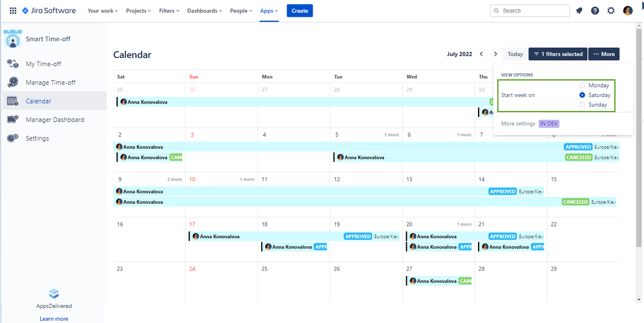Select Monday as week start
The height and width of the screenshot is (323, 644).
pos(583,85)
